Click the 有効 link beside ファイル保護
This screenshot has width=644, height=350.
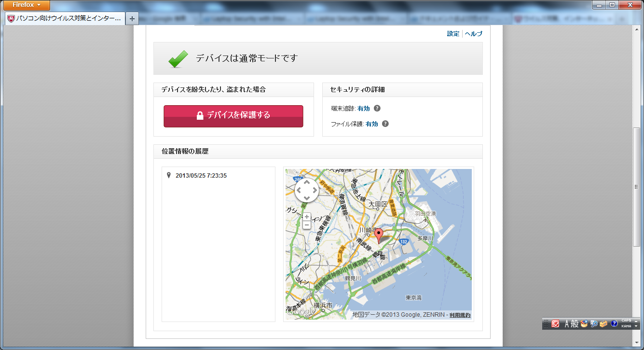(372, 124)
